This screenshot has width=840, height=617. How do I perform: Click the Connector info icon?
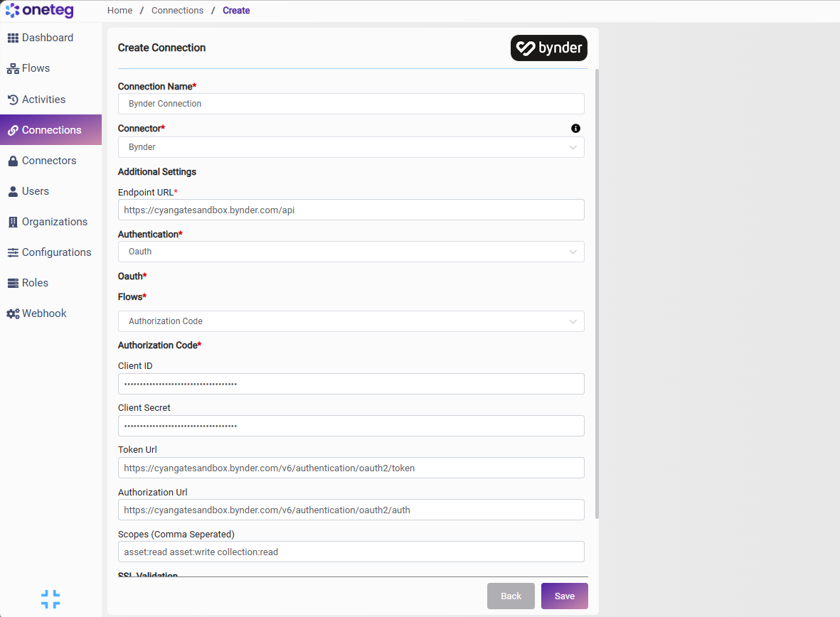[x=575, y=129]
